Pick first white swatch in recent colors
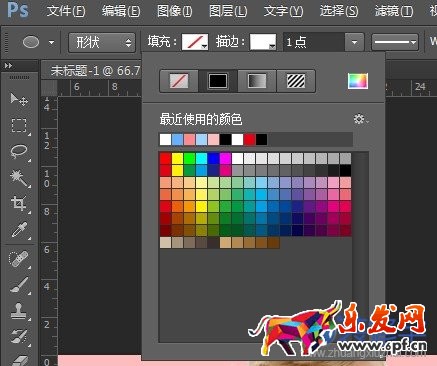The width and height of the screenshot is (437, 366). point(165,139)
